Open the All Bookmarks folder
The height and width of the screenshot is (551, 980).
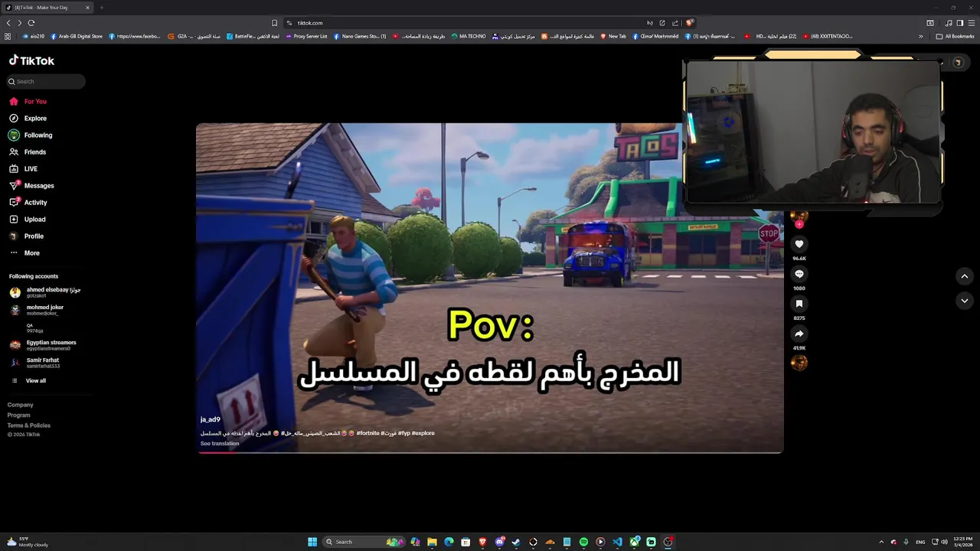[x=955, y=36]
